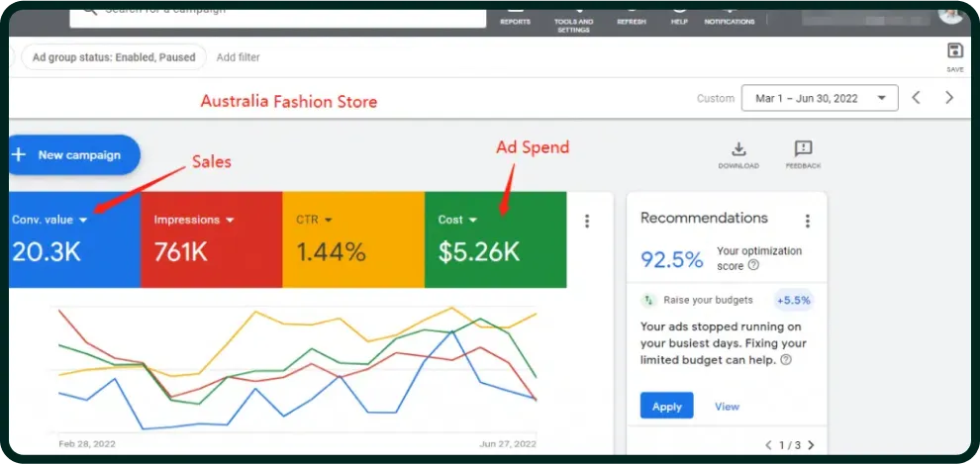Show previous recommendation with left chevron

click(x=769, y=445)
